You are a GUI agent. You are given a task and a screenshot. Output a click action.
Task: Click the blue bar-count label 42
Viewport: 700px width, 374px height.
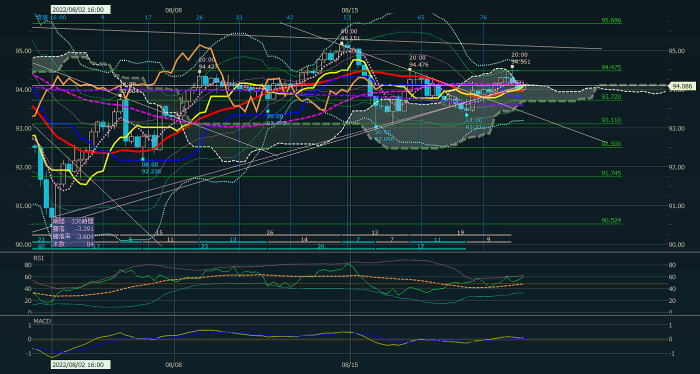[x=290, y=17]
